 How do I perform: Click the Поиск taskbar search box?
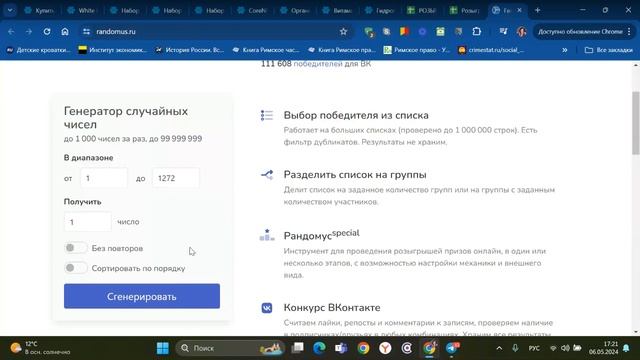click(230, 348)
